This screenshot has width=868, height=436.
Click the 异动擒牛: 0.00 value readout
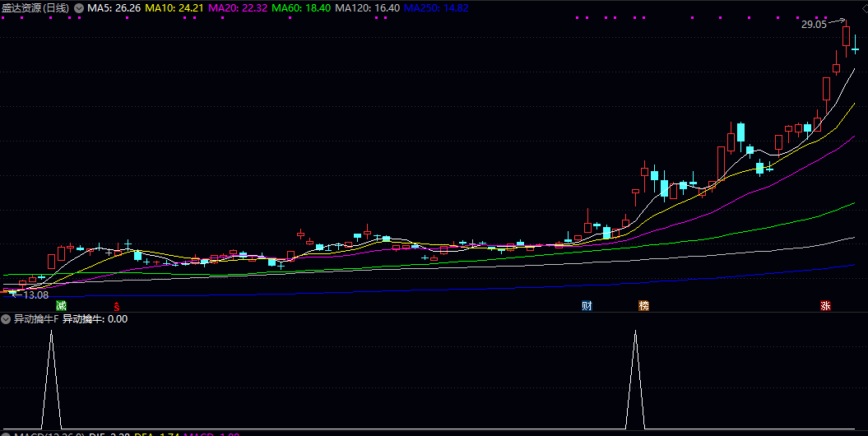pyautogui.click(x=95, y=319)
